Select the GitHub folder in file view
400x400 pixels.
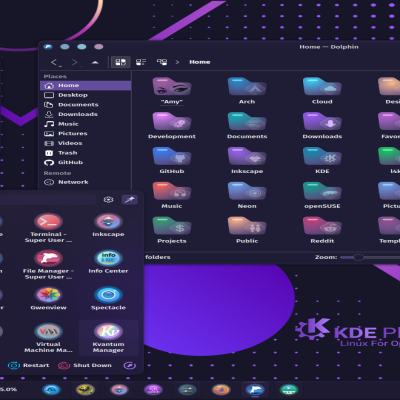[172, 160]
